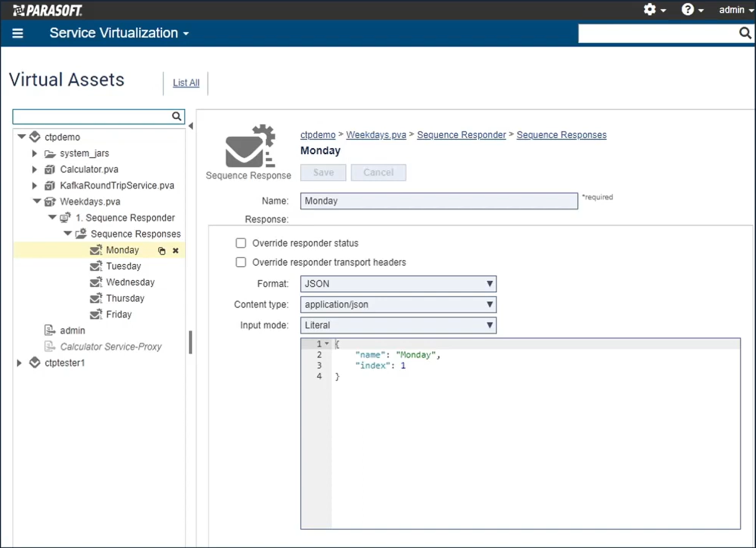The width and height of the screenshot is (756, 548).
Task: Click the Tuesday response envelope icon
Action: [96, 266]
